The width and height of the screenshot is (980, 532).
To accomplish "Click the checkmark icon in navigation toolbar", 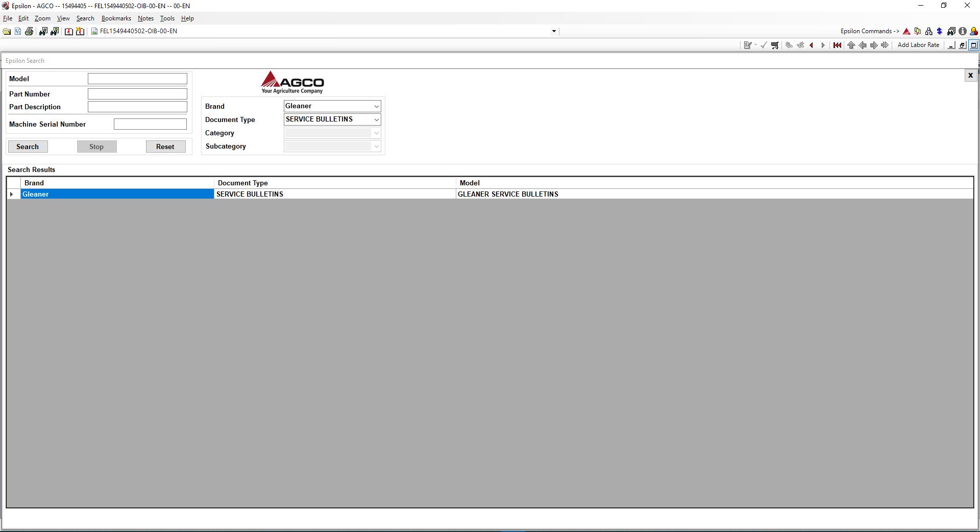I will click(x=764, y=45).
